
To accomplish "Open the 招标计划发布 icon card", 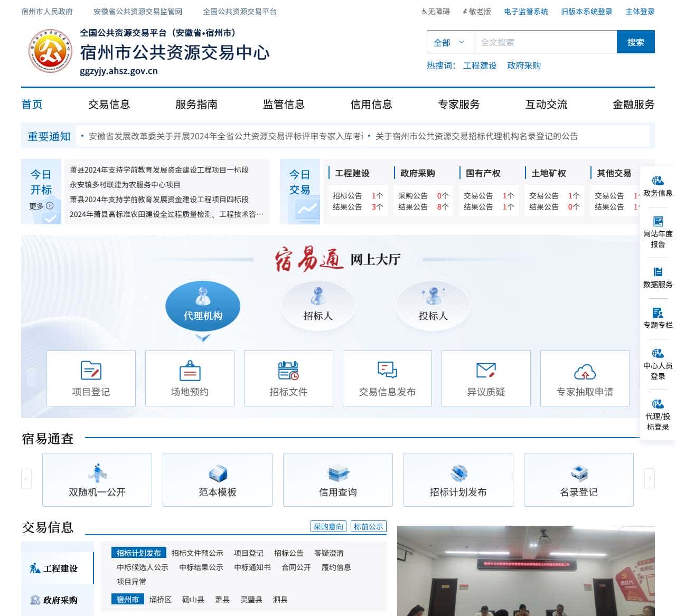I will 458,480.
